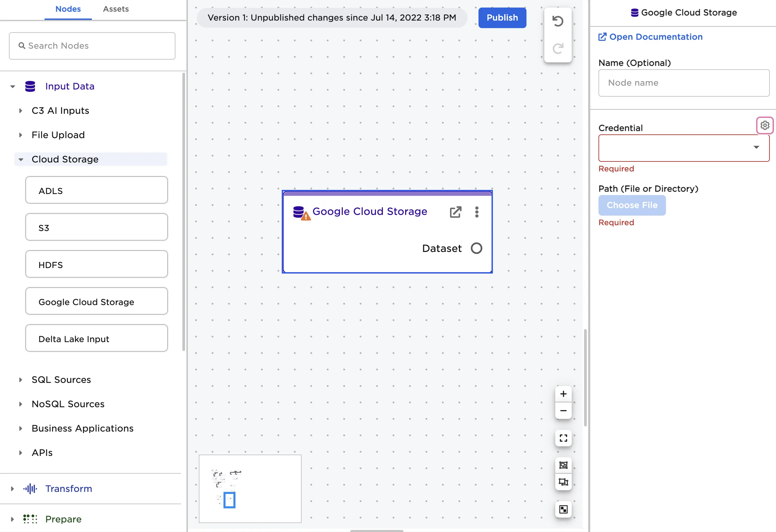
Task: Click the Node name input field
Action: [x=684, y=83]
